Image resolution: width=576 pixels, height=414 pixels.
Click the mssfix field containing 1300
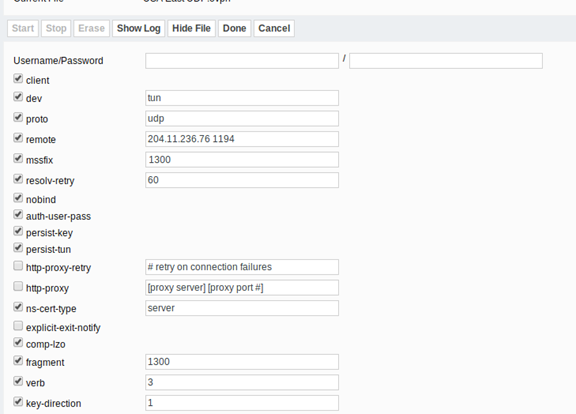(x=242, y=160)
